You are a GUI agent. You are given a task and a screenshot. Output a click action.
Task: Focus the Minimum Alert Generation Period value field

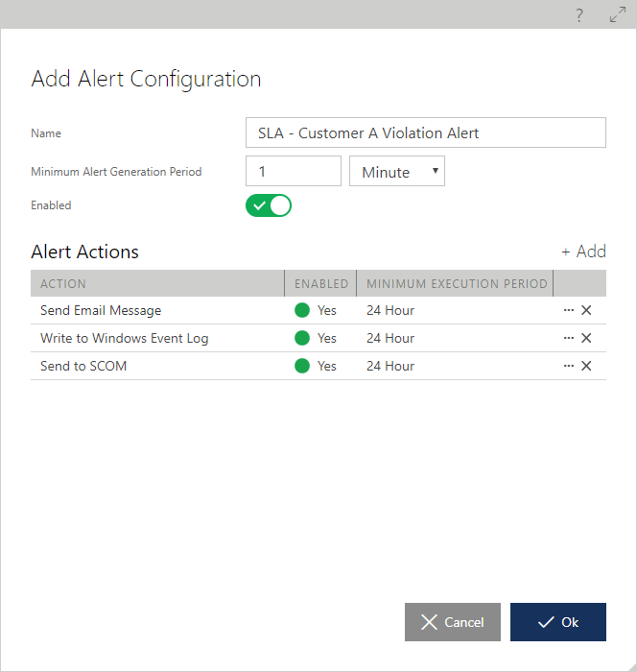(294, 171)
